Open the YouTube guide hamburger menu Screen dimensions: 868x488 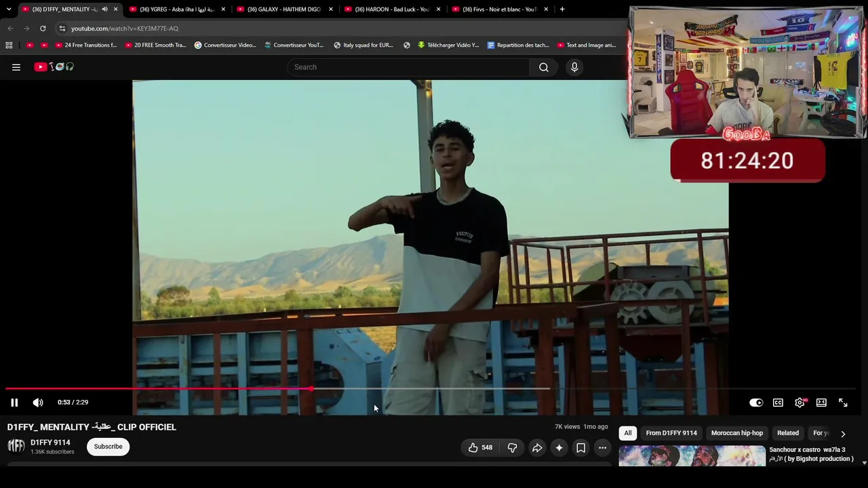[16, 67]
